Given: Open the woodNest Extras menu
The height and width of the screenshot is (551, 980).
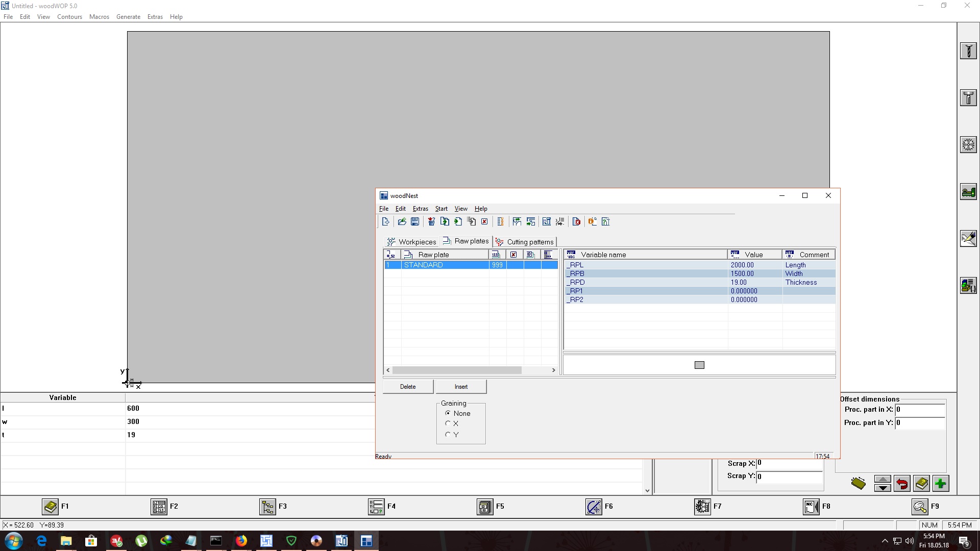Looking at the screenshot, I should click(x=420, y=209).
